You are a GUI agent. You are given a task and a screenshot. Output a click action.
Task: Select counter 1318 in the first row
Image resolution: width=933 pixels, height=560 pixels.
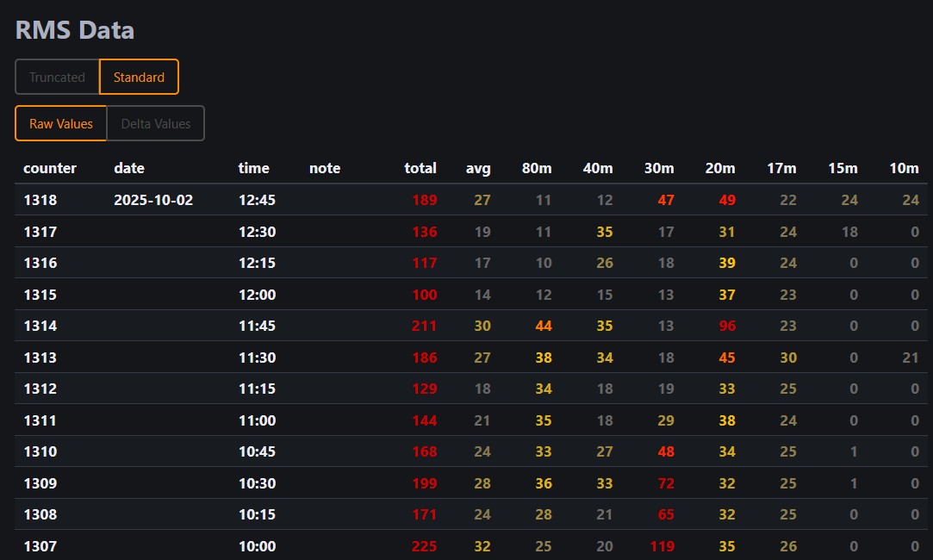tap(40, 200)
